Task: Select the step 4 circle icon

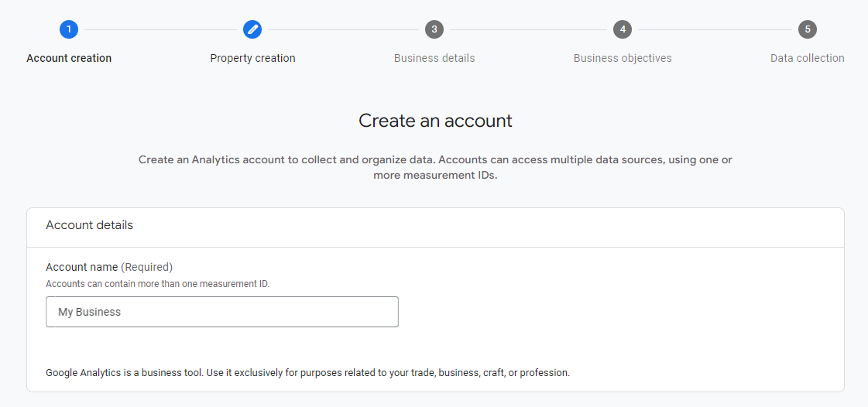Action: [623, 29]
